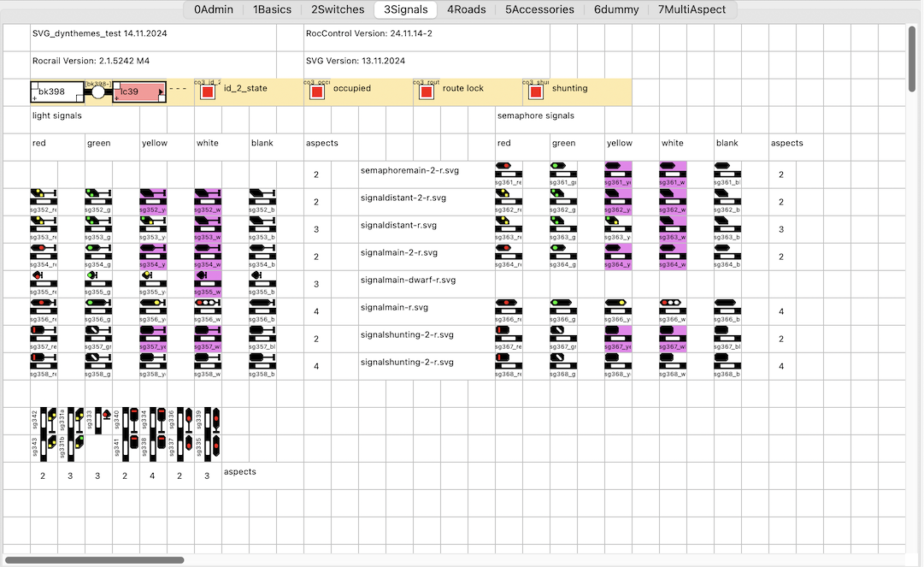
Task: Click locomotive block lc39
Action: coord(139,92)
